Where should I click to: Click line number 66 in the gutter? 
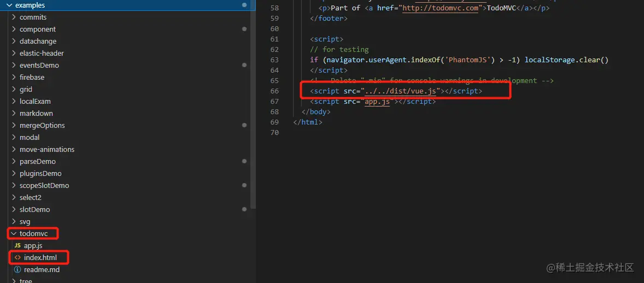pyautogui.click(x=274, y=91)
